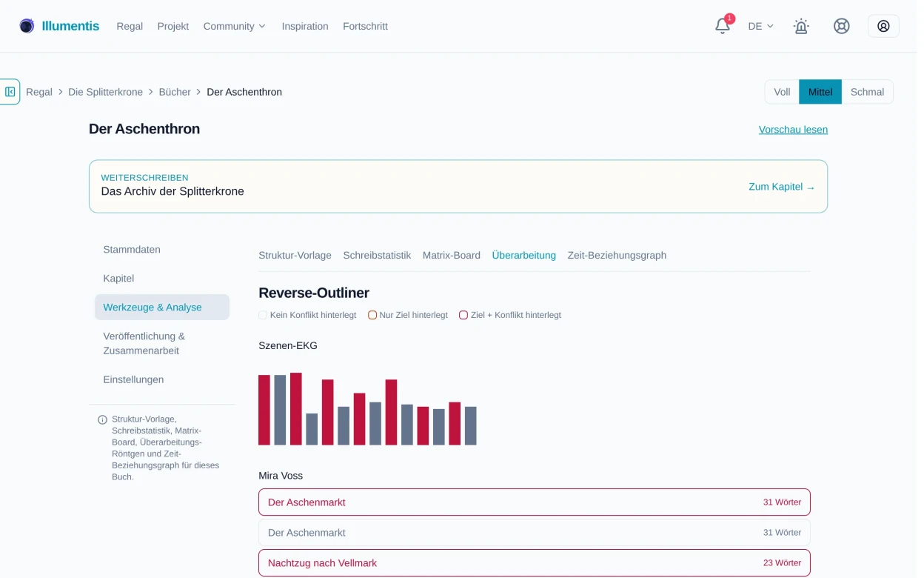Open help via the lifebuoy icon
The image size is (924, 578).
pyautogui.click(x=842, y=26)
